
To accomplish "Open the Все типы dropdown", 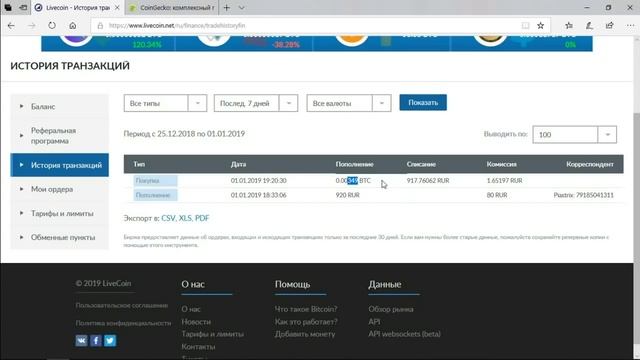I will [x=165, y=103].
